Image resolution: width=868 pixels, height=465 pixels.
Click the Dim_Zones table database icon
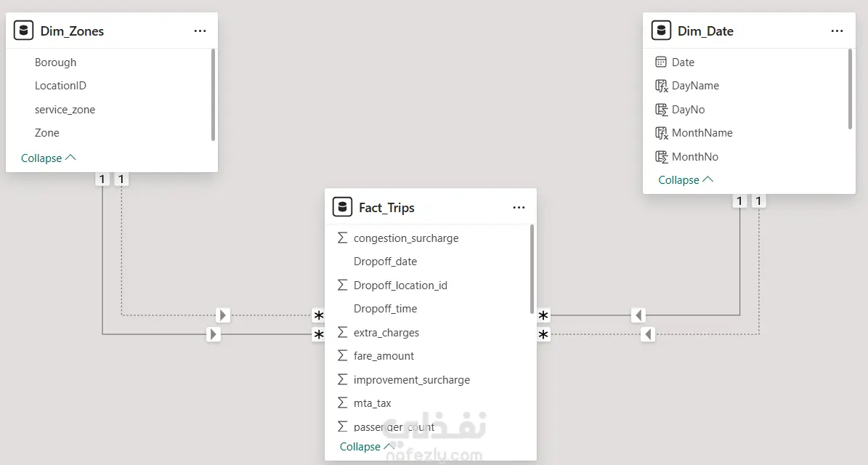tap(24, 31)
